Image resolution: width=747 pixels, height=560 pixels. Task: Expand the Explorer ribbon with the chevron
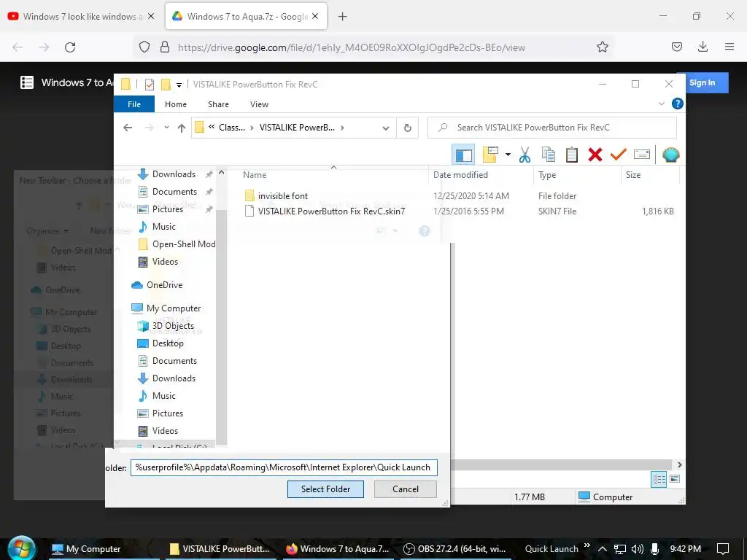click(x=661, y=104)
